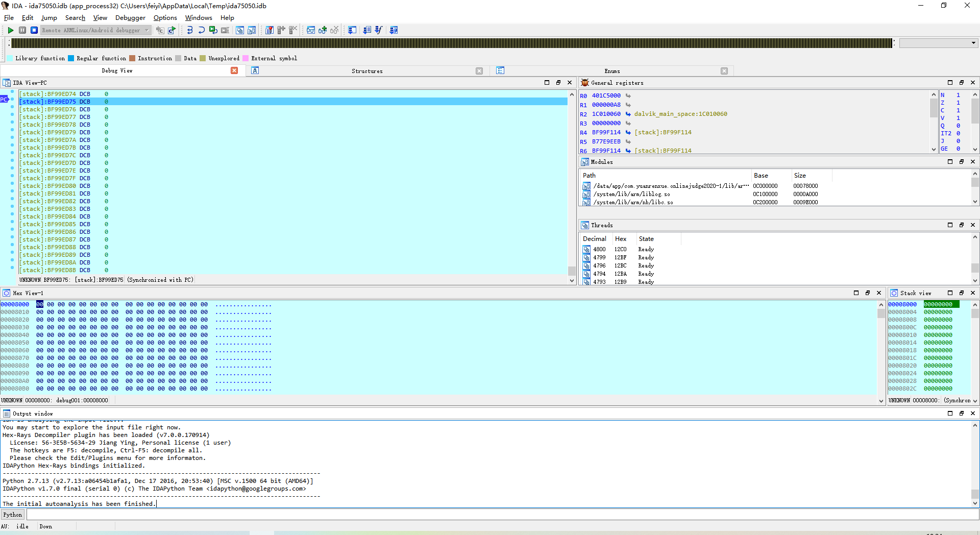
Task: Click the Regular function color legend swatch
Action: 71,58
